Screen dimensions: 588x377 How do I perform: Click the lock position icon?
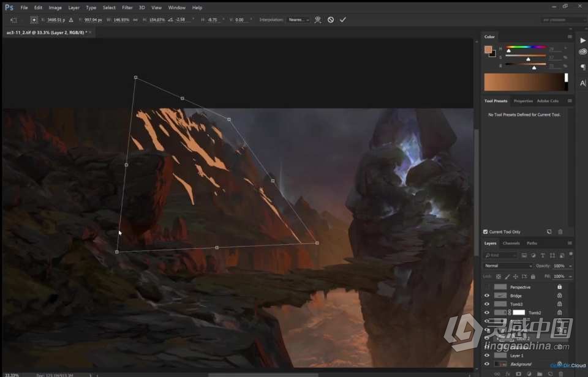tap(516, 277)
